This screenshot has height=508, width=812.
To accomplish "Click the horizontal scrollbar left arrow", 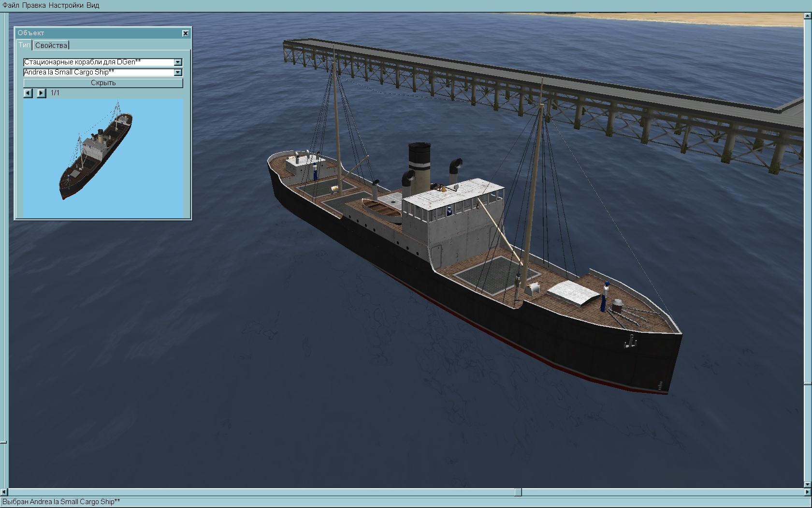I will [4, 492].
